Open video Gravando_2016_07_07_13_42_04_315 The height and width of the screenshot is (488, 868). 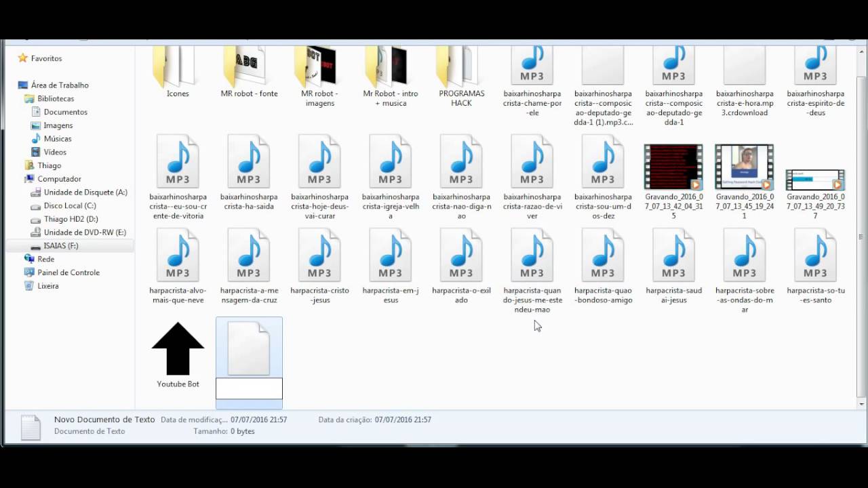[673, 167]
